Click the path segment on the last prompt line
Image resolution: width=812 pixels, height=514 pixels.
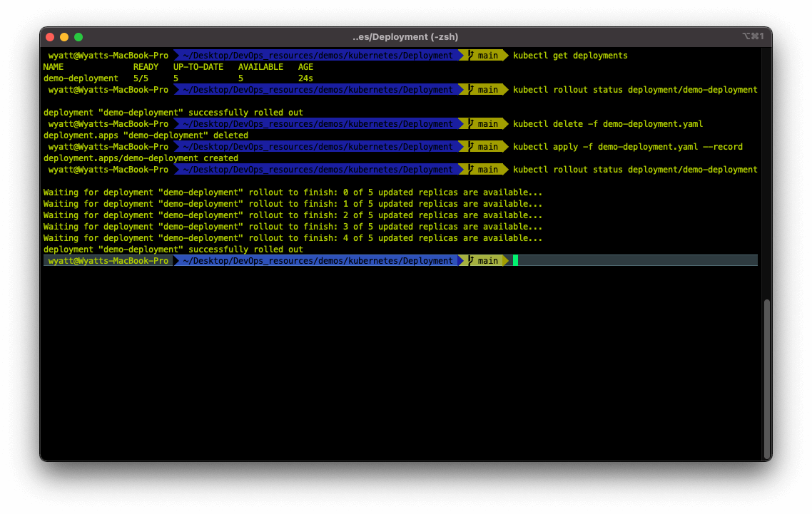pyautogui.click(x=318, y=261)
